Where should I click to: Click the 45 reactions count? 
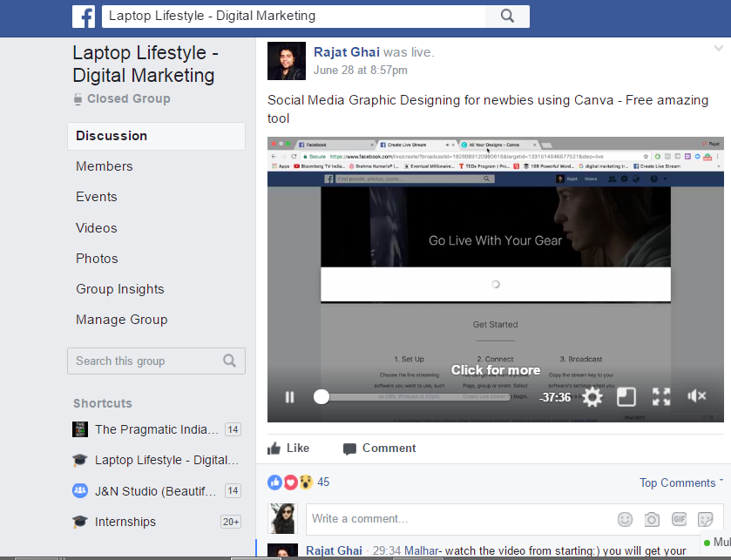click(323, 482)
